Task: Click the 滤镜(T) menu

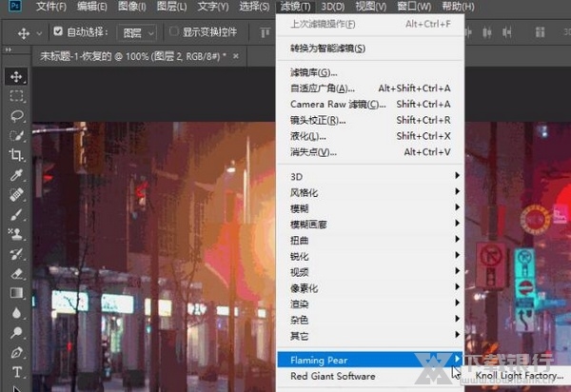Action: coord(295,7)
